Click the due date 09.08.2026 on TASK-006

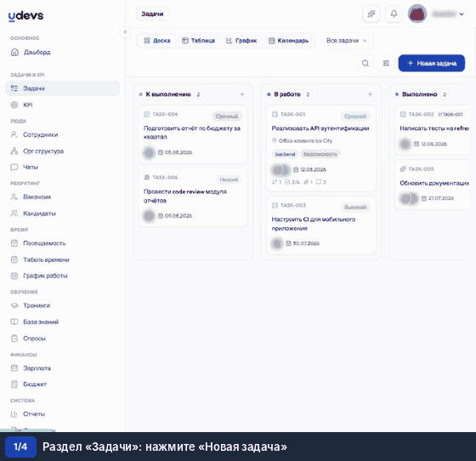click(175, 216)
